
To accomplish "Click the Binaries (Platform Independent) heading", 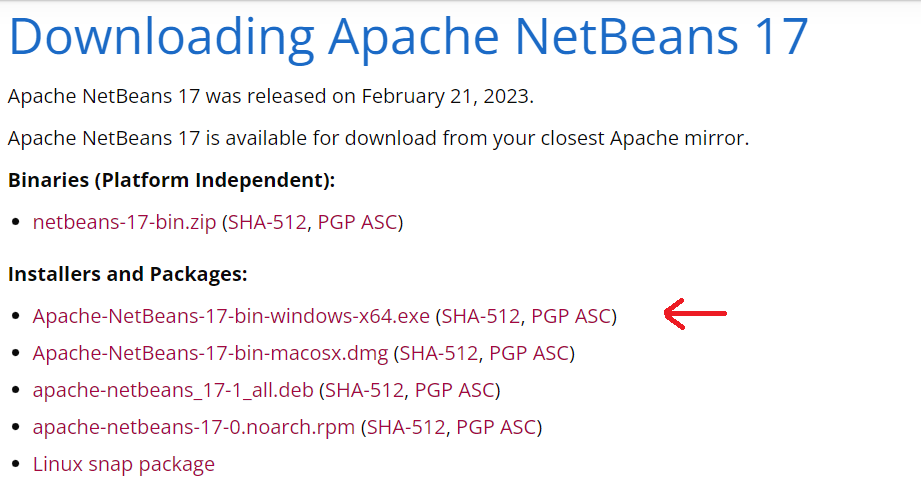I will (171, 181).
